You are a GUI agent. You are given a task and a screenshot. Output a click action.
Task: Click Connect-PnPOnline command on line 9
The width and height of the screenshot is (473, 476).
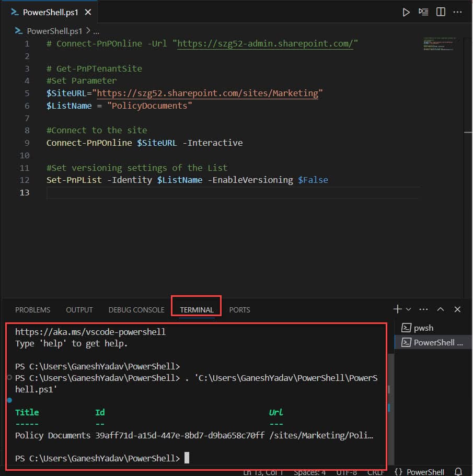[x=89, y=143]
